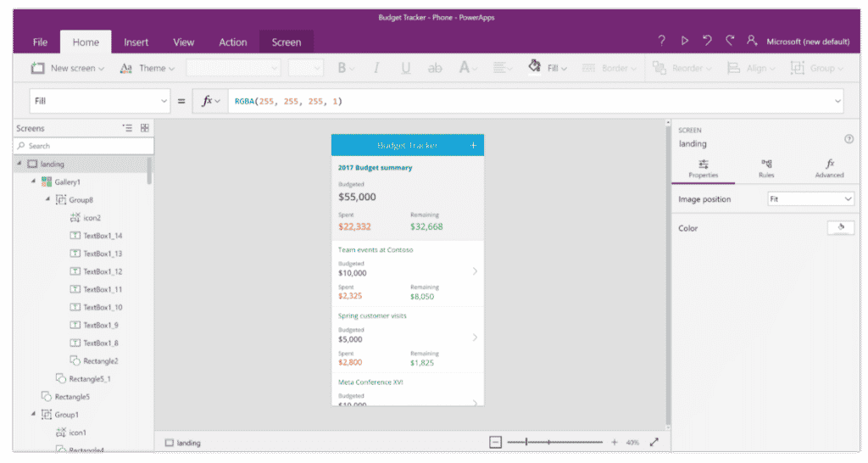Apply bold formatting
868x463 pixels.
[346, 68]
